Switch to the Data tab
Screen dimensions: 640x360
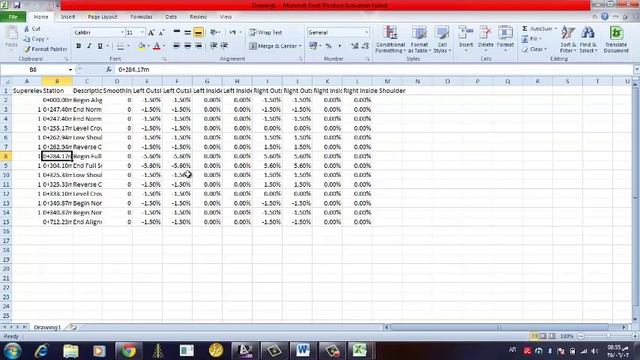click(171, 17)
